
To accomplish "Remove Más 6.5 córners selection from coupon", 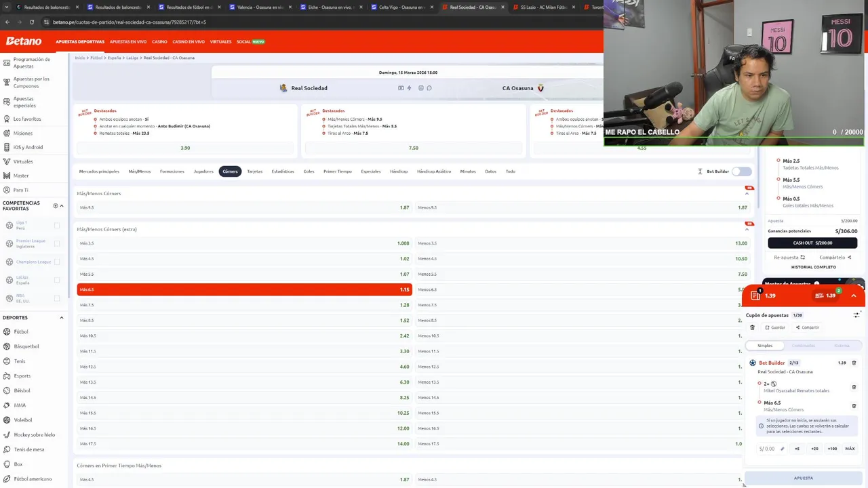I will coord(854,406).
